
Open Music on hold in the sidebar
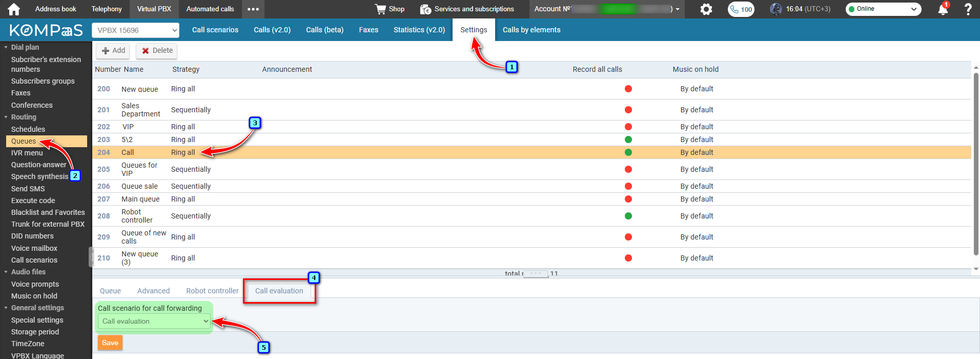point(34,296)
